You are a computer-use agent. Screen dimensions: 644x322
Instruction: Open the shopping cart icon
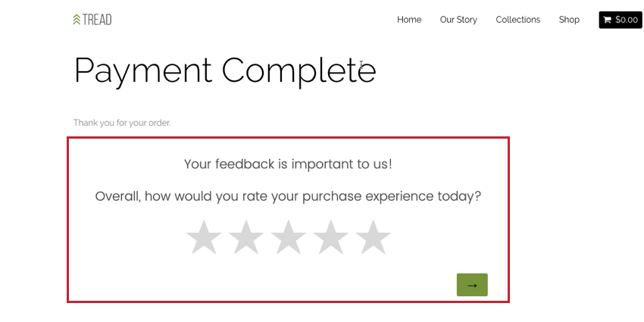(x=607, y=20)
